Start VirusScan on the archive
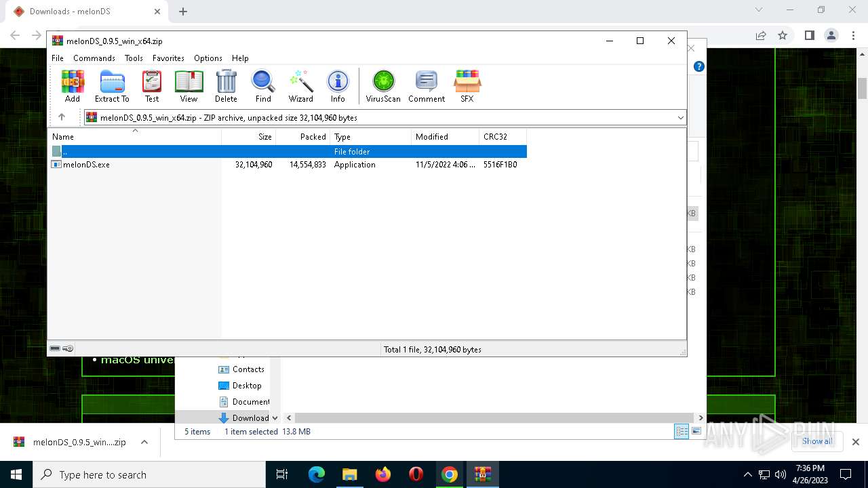Viewport: 868px width, 488px height. click(x=383, y=86)
